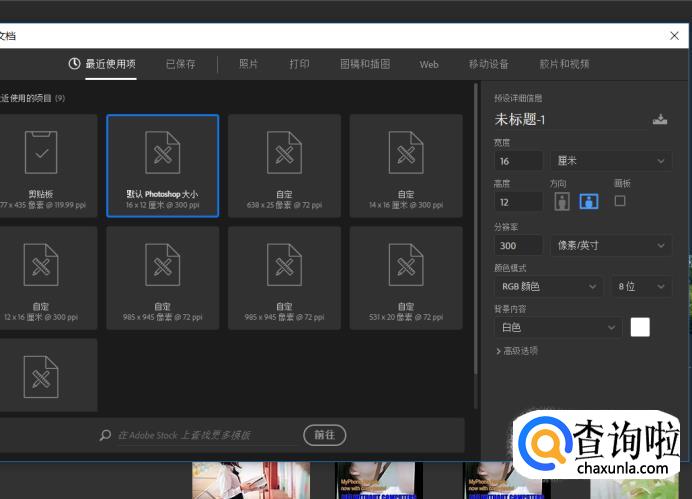This screenshot has height=499, width=692.
Task: Click the white background color swatch
Action: point(640,327)
